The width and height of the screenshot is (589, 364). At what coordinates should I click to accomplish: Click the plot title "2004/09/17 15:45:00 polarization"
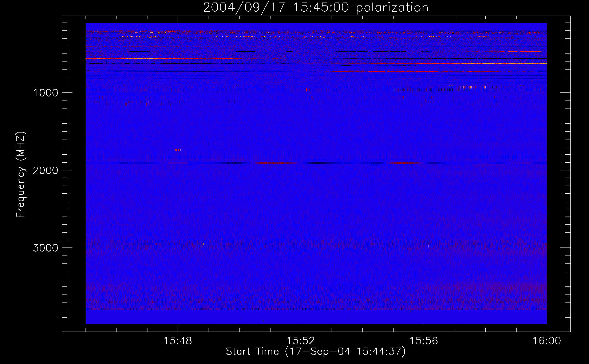(316, 8)
